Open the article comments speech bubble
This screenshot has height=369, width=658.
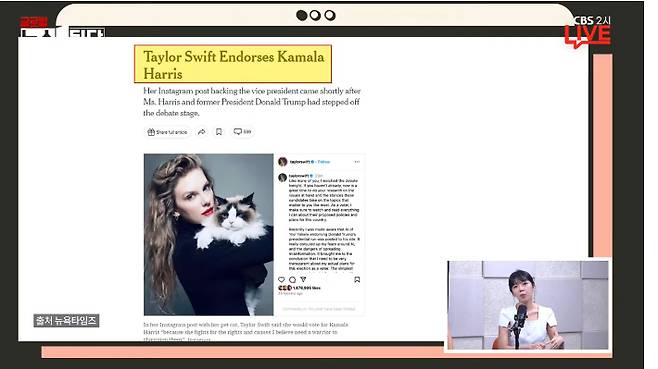pyautogui.click(x=242, y=131)
